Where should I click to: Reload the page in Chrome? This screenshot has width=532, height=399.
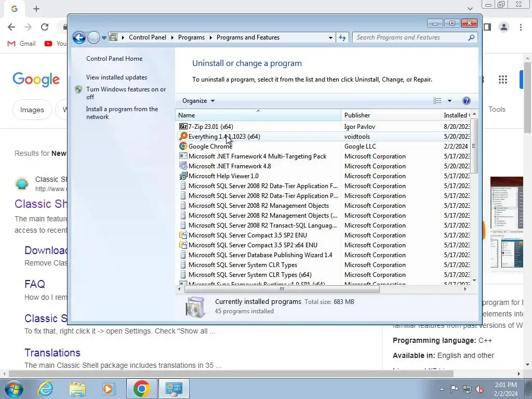45,27
